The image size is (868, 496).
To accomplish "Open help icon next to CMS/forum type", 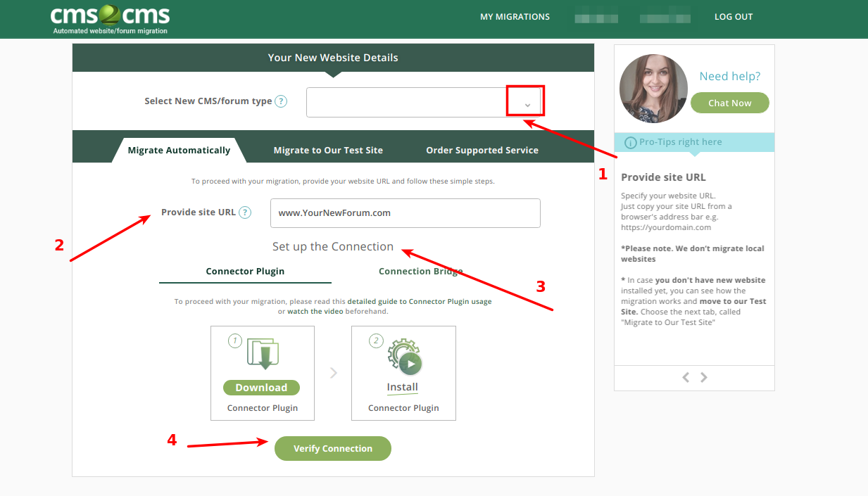I will coord(281,101).
